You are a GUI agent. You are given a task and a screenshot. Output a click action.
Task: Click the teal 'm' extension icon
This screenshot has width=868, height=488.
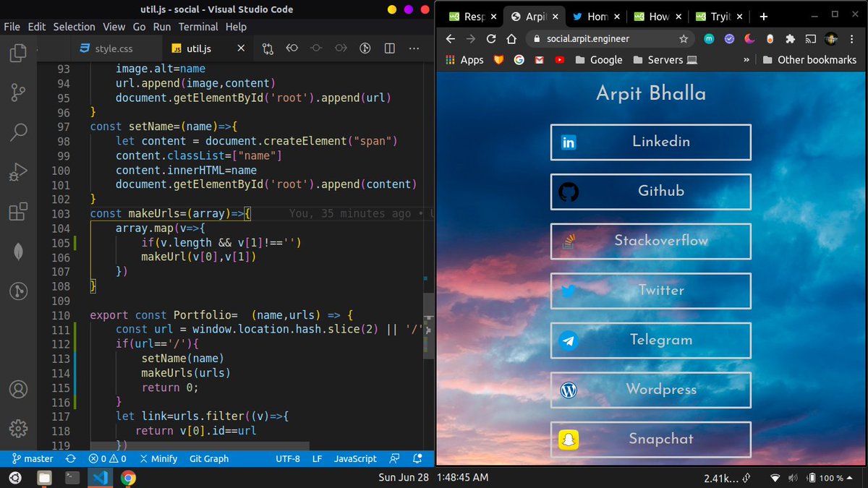click(x=710, y=39)
